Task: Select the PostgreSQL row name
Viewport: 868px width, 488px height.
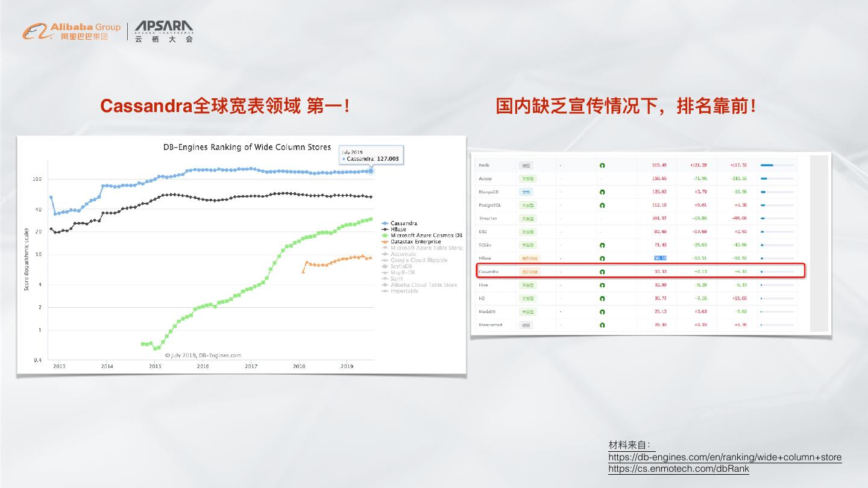Action: tap(489, 205)
